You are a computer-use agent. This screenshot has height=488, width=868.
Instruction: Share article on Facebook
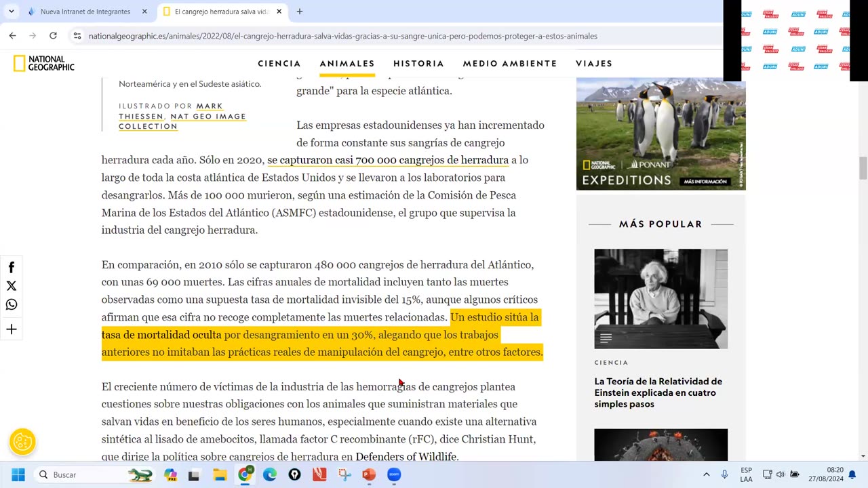pos(12,267)
